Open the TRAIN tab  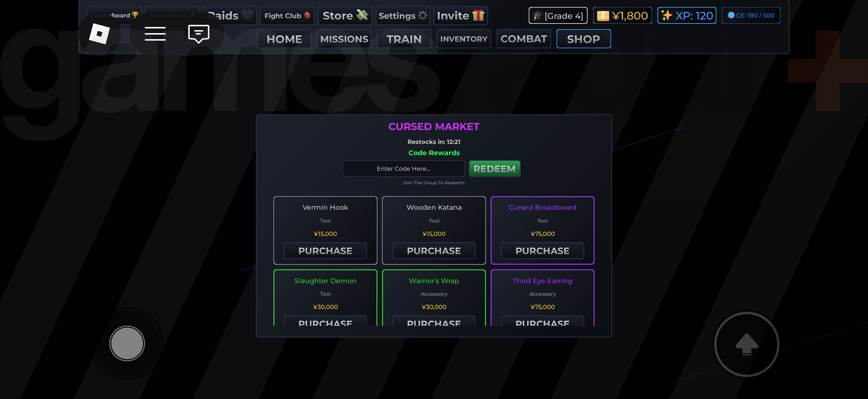tap(404, 39)
